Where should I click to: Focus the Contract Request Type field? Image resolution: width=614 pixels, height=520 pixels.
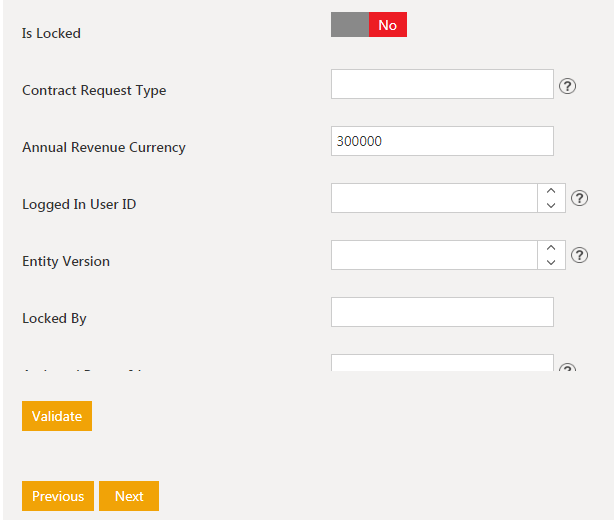(x=442, y=84)
